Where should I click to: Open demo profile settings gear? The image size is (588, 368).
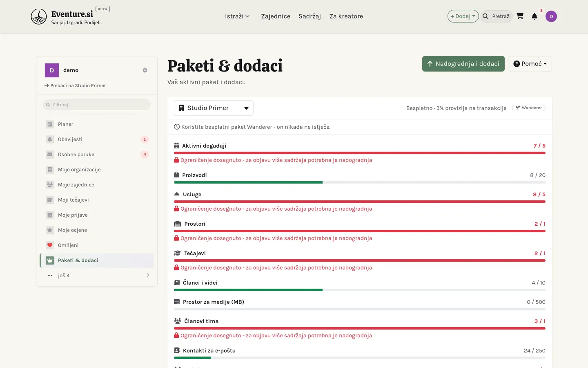click(x=145, y=70)
